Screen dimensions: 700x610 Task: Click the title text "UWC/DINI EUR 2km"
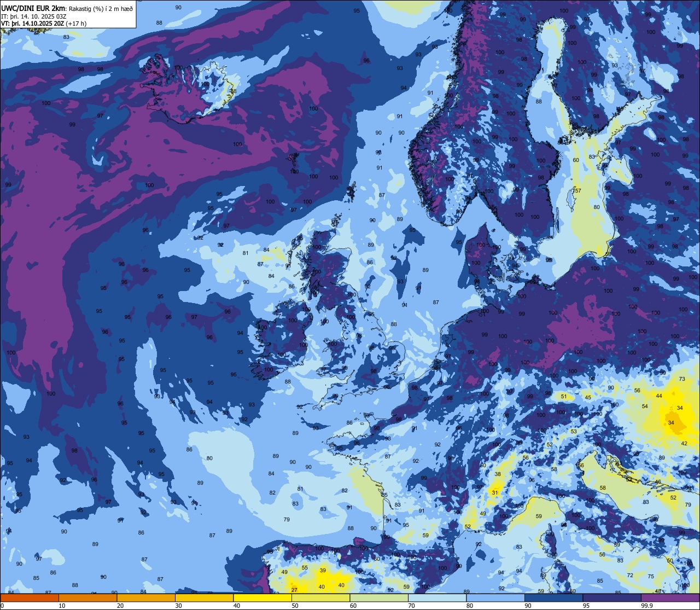coord(33,8)
